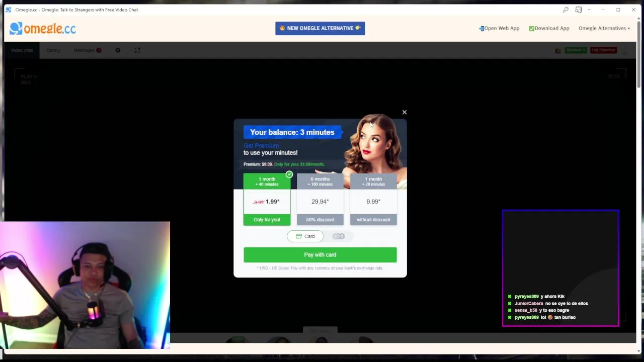Click the streamer webcam overlay
The width and height of the screenshot is (644, 362).
85,285
